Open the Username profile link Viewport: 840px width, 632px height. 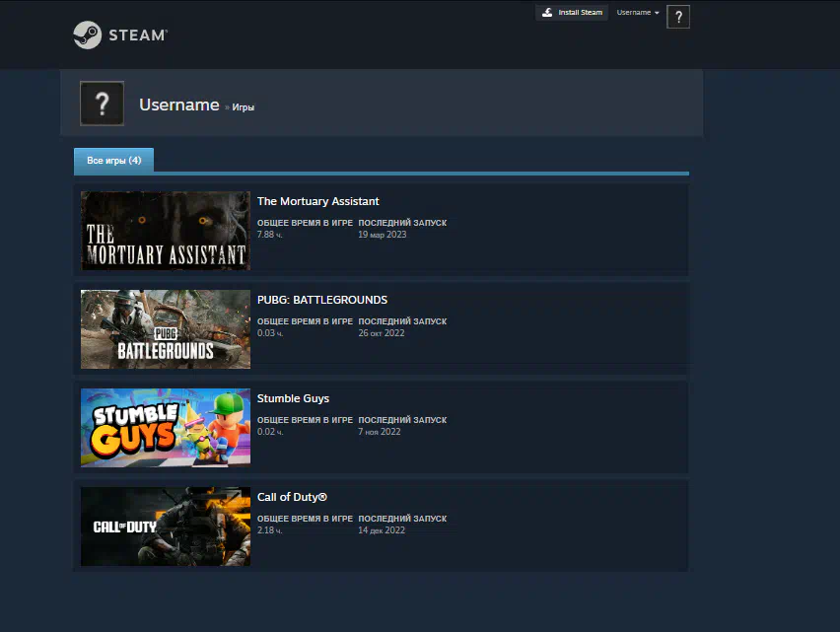[178, 105]
